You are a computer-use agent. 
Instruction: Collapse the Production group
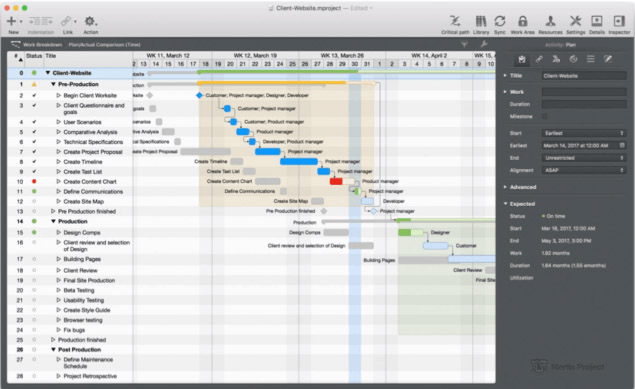[53, 221]
